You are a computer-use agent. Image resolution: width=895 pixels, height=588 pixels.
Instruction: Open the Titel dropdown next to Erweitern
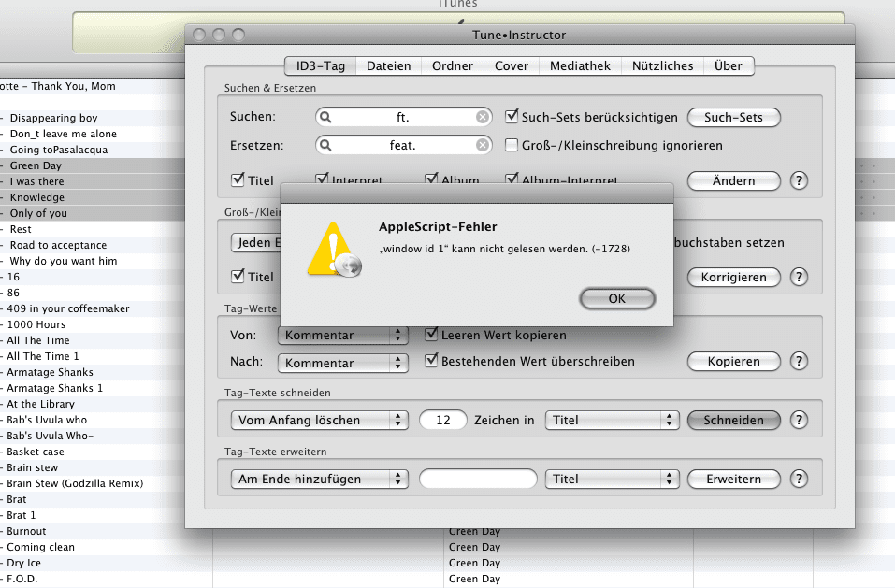click(x=613, y=479)
